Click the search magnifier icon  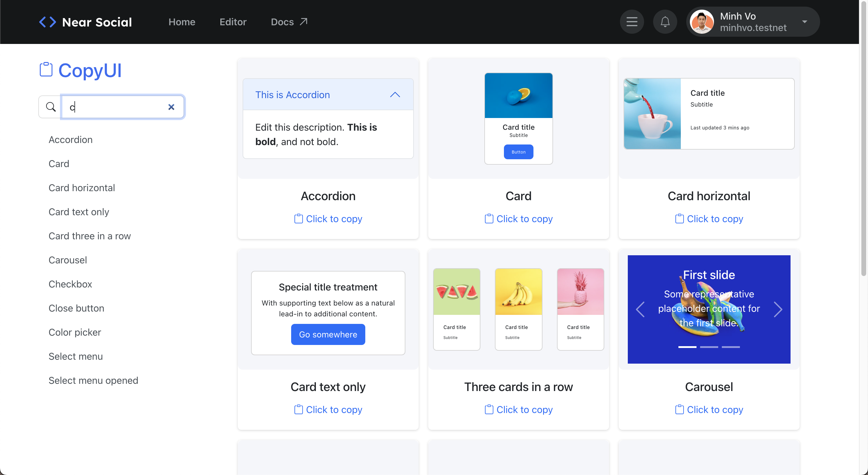51,107
